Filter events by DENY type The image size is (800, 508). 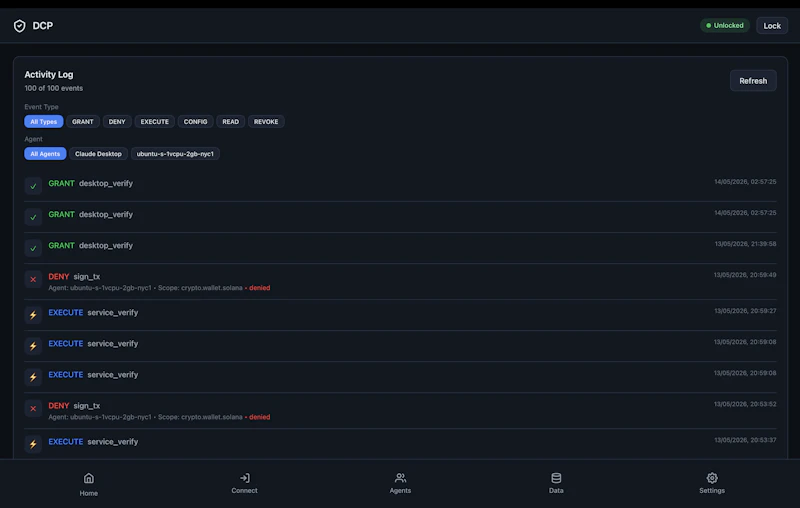117,121
